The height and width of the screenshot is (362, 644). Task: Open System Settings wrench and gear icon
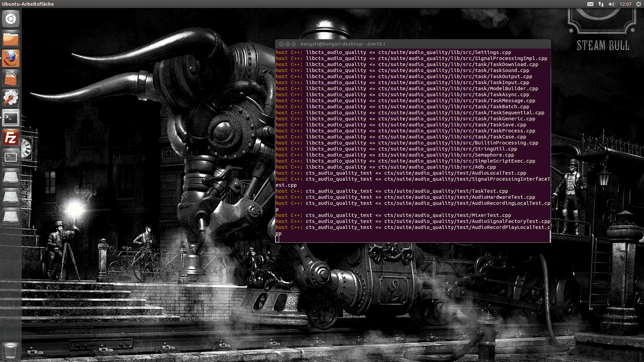[11, 98]
